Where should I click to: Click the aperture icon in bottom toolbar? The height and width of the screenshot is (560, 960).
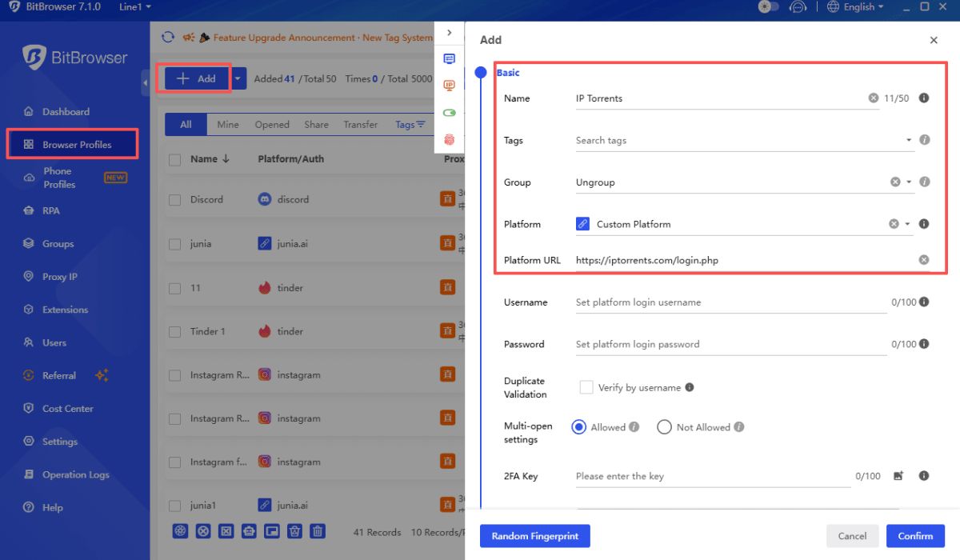[181, 530]
